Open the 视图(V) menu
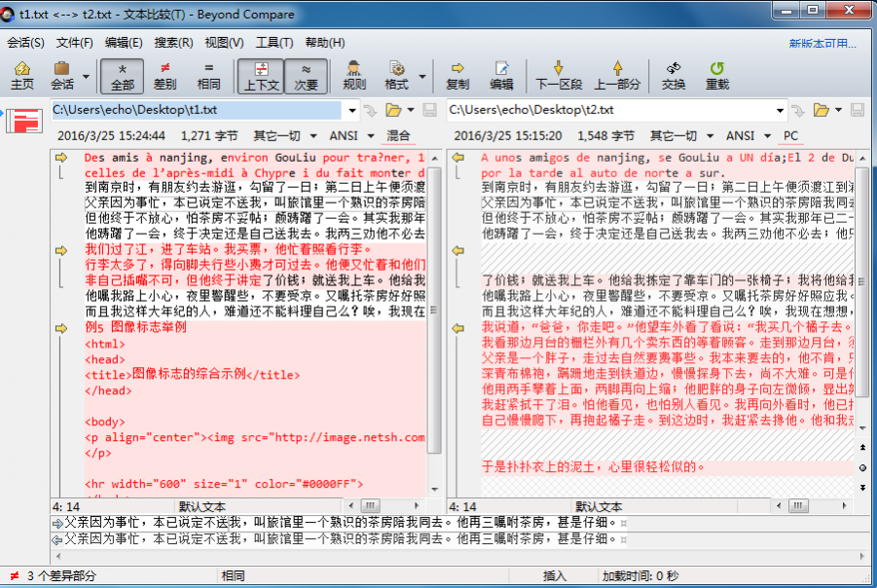 [x=224, y=43]
